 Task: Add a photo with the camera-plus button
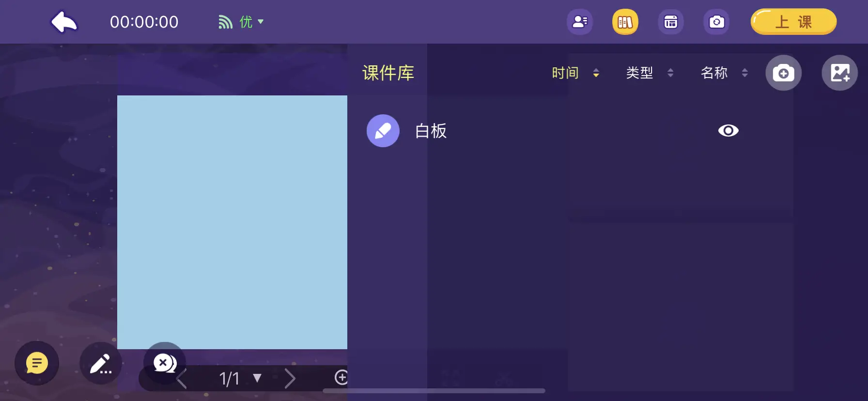(783, 73)
